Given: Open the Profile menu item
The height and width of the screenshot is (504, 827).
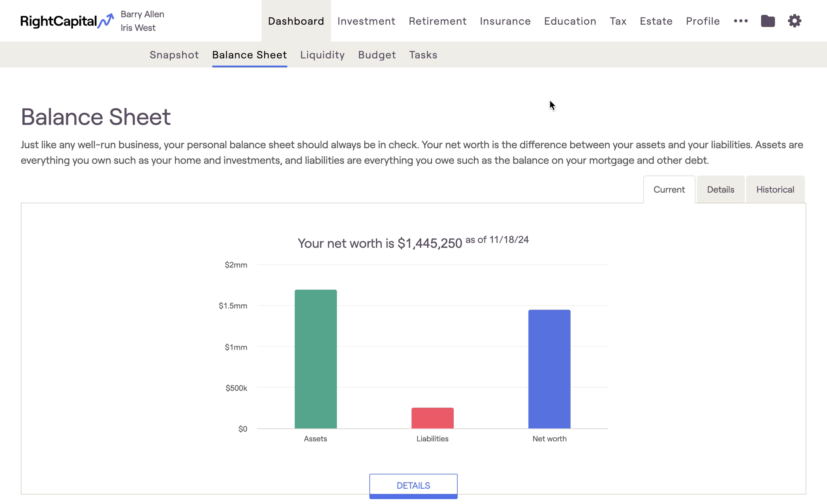Looking at the screenshot, I should pyautogui.click(x=703, y=21).
